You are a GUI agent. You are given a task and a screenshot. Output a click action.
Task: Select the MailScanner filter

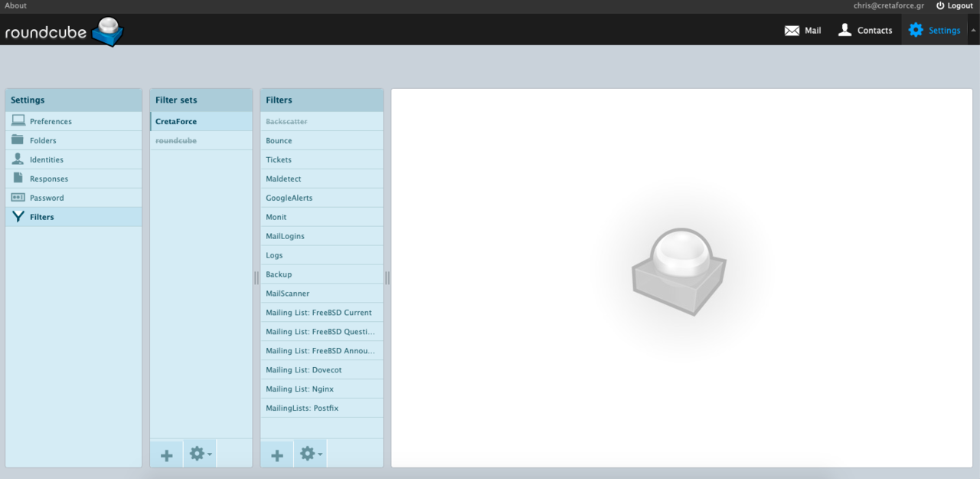(x=322, y=294)
